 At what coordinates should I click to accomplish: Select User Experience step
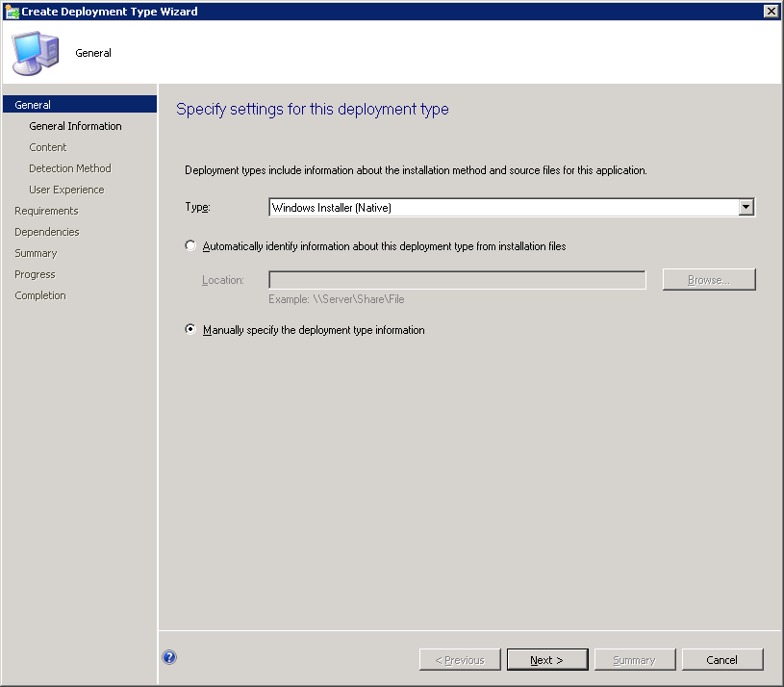tap(66, 190)
